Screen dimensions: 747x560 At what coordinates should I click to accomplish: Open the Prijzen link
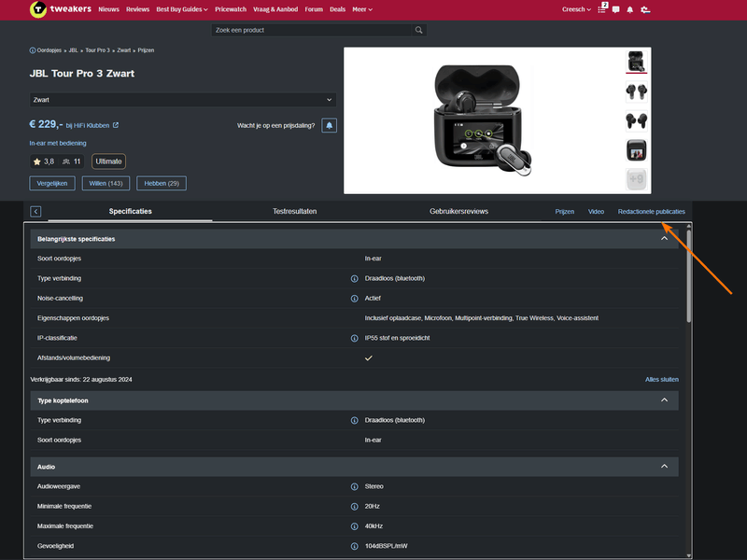(x=565, y=212)
